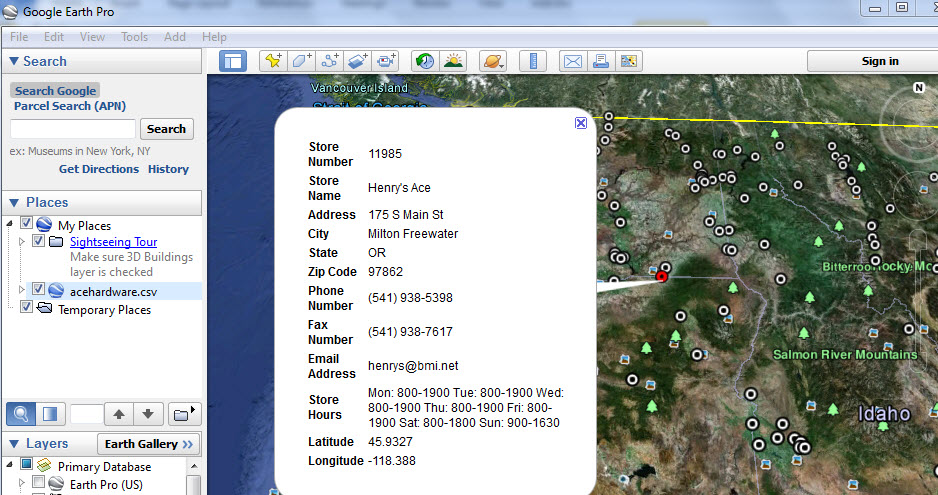The image size is (938, 495).
Task: Open the Sightseeing Tour link
Action: 113,242
